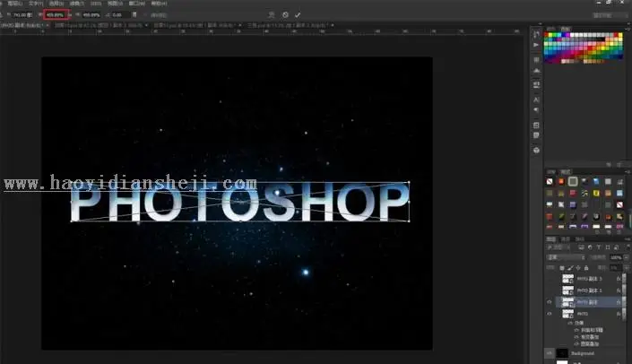Apply the blue style preset in first row
This screenshot has width=632, height=364.
click(596, 182)
